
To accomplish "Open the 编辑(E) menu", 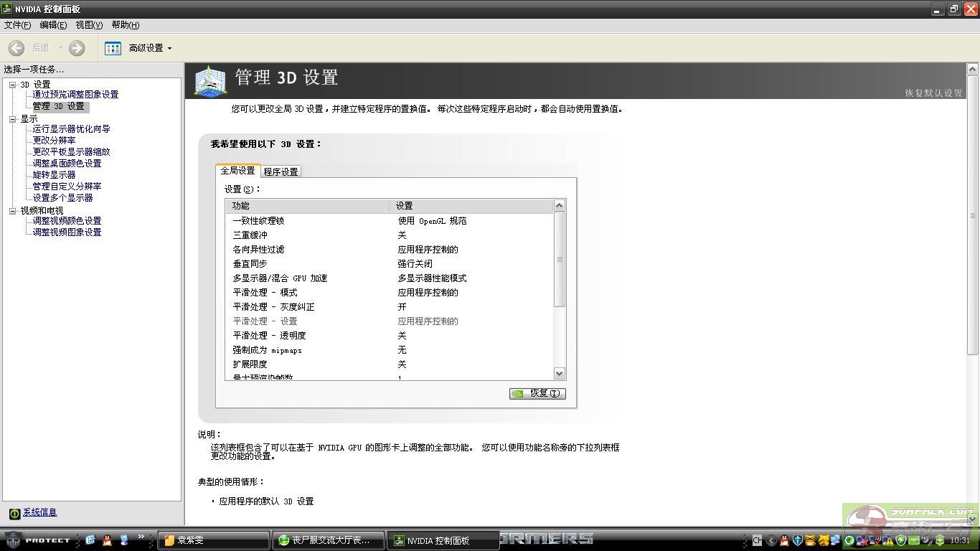I will [53, 25].
